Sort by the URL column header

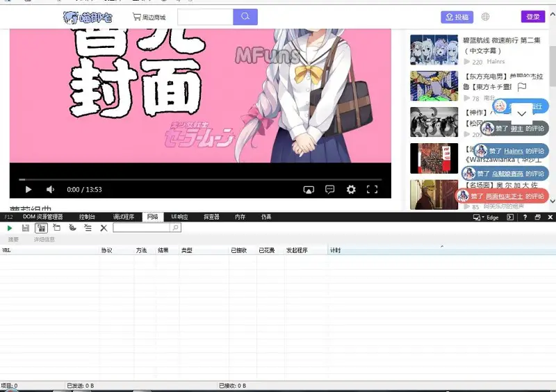point(49,250)
